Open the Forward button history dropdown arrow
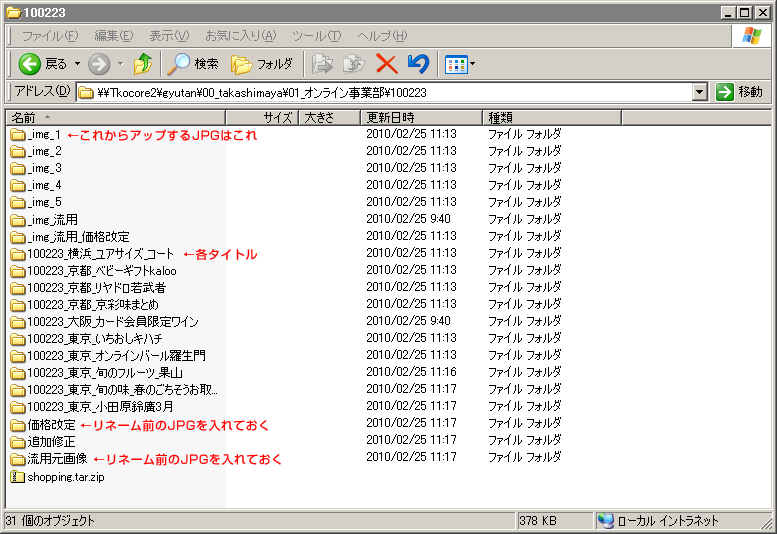Viewport: 777px width, 534px height. [121, 64]
